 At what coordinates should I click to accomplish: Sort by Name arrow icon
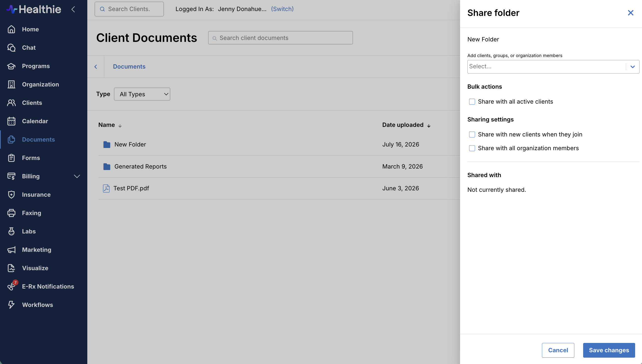point(120,125)
